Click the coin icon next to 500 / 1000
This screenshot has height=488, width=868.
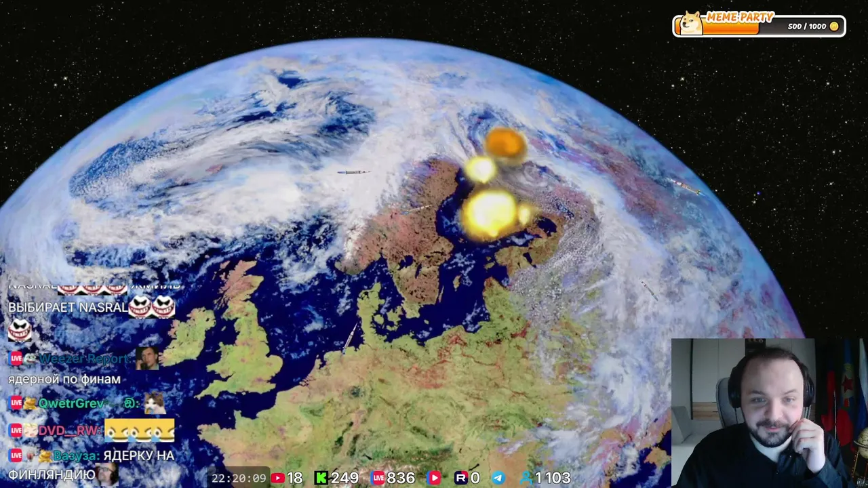click(x=834, y=26)
